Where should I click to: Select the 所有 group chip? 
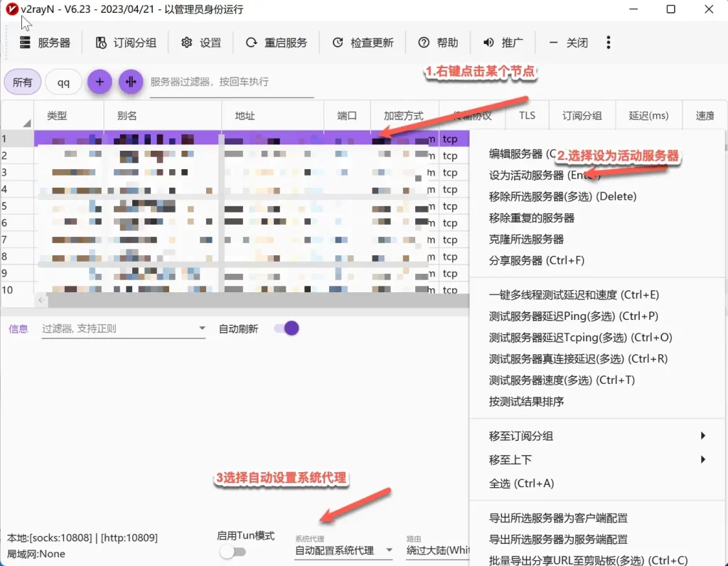22,82
